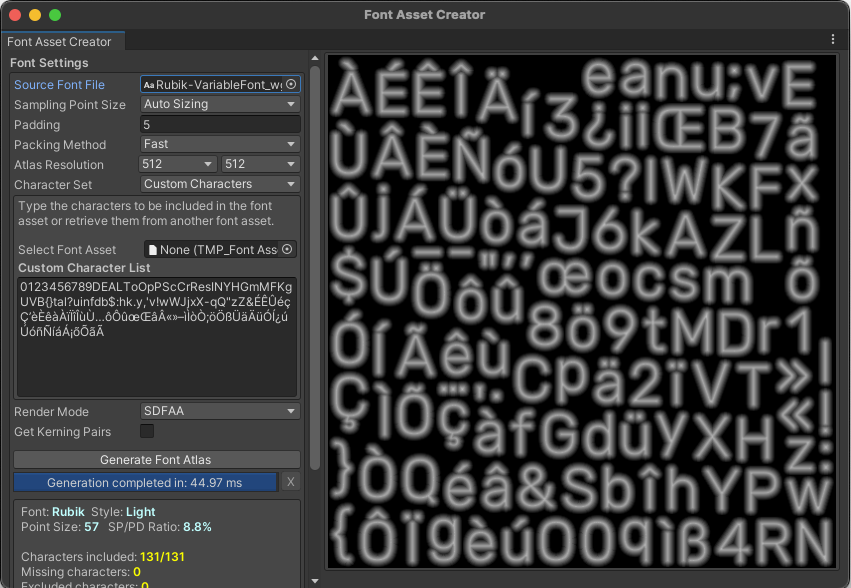Click the Sampling Point Size label
This screenshot has height=588, width=851.
pyautogui.click(x=69, y=105)
